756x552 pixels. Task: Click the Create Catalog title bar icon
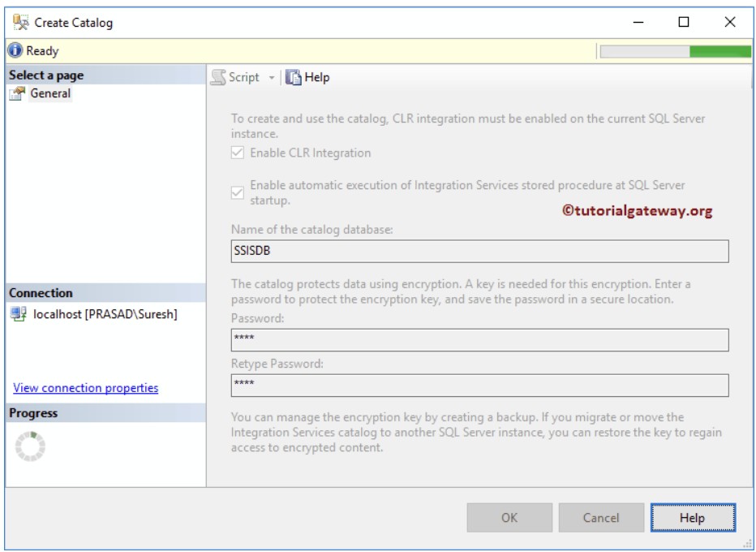(x=21, y=22)
